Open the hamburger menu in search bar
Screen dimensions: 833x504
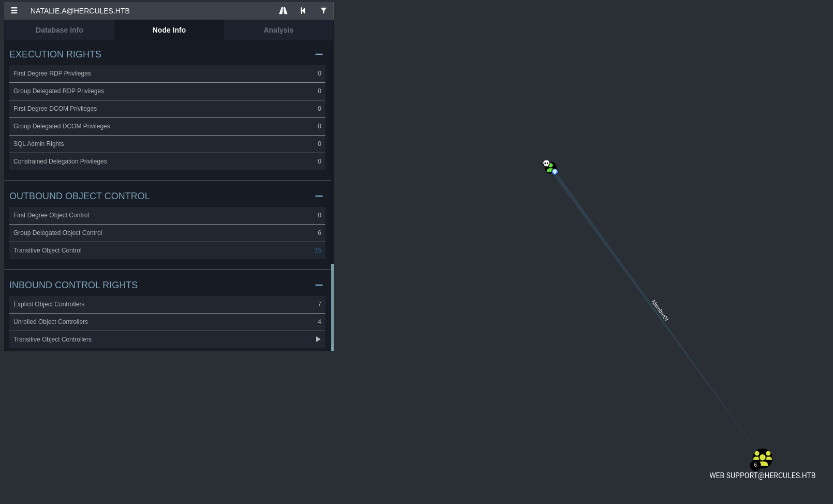click(14, 11)
